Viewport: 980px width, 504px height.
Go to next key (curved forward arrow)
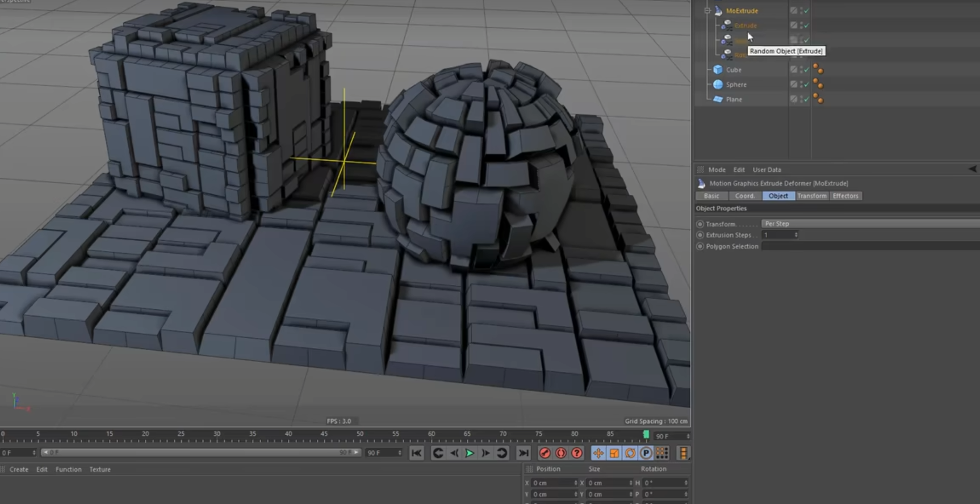point(502,453)
